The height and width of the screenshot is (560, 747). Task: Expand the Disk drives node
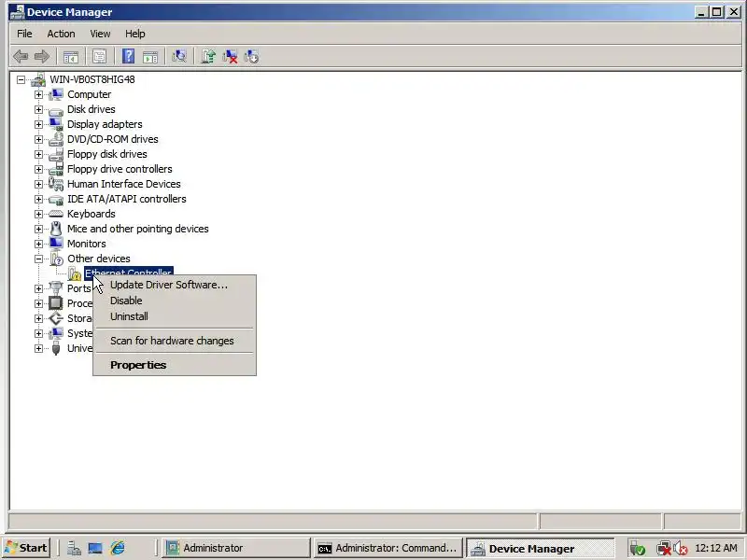(38, 109)
